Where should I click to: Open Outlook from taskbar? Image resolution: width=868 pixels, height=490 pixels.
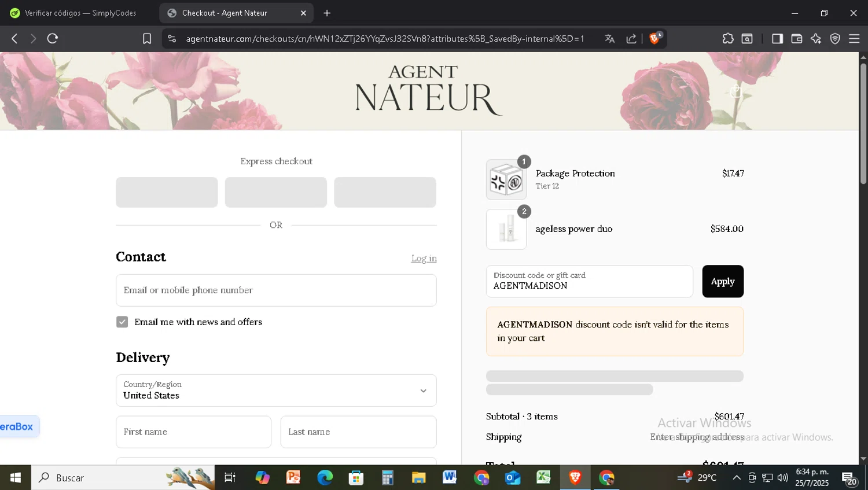(x=512, y=477)
